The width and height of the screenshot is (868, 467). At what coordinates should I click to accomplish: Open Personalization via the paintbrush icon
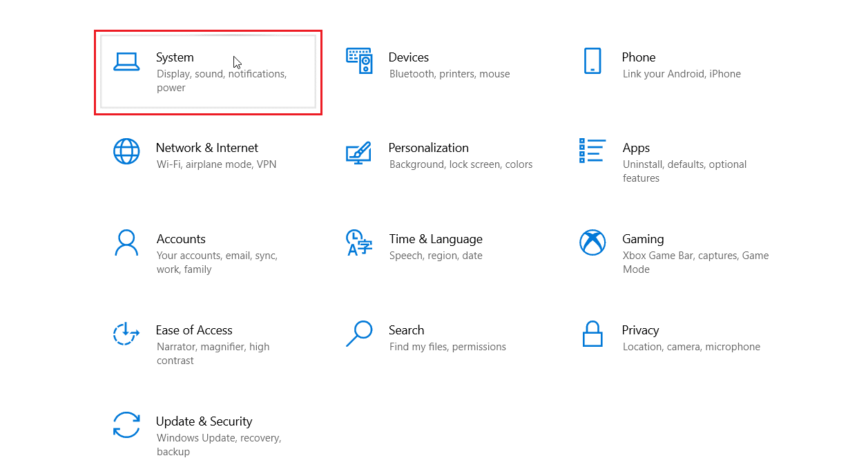[x=359, y=152]
